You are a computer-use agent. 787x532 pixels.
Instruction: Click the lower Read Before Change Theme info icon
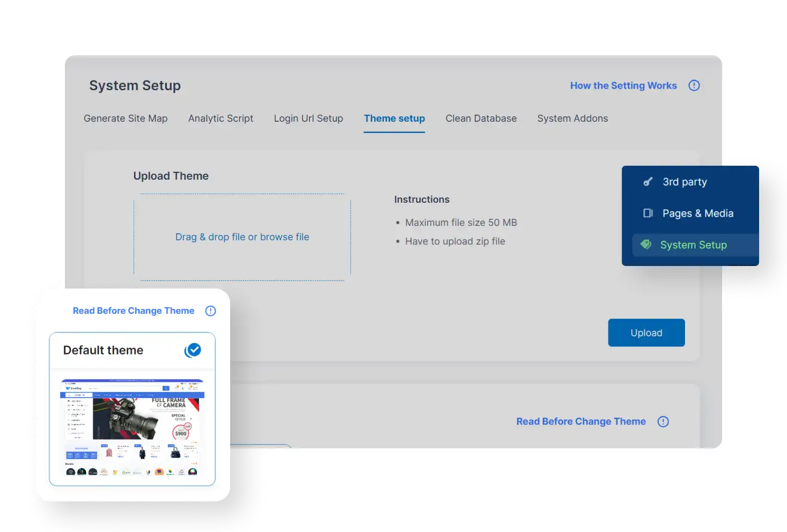point(663,422)
